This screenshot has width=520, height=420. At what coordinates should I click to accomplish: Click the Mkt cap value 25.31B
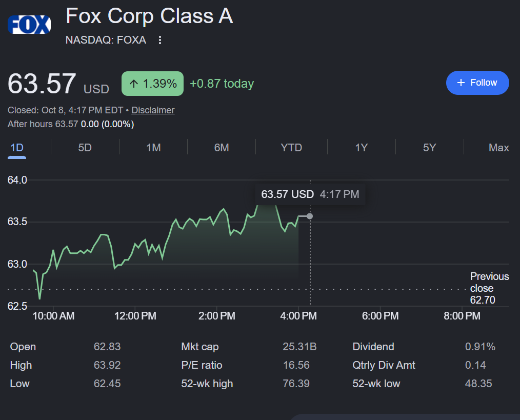(x=299, y=347)
